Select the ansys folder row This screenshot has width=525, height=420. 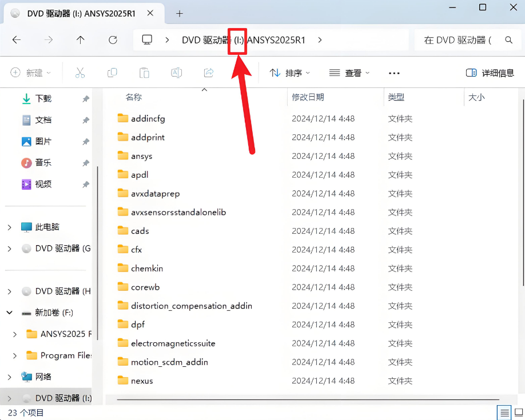tap(265, 156)
